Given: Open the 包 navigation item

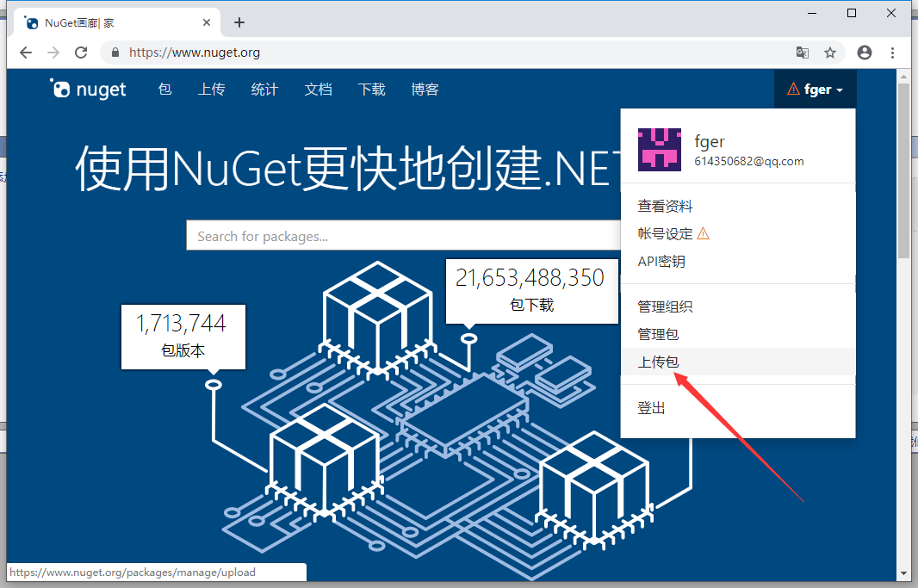Looking at the screenshot, I should (x=165, y=89).
